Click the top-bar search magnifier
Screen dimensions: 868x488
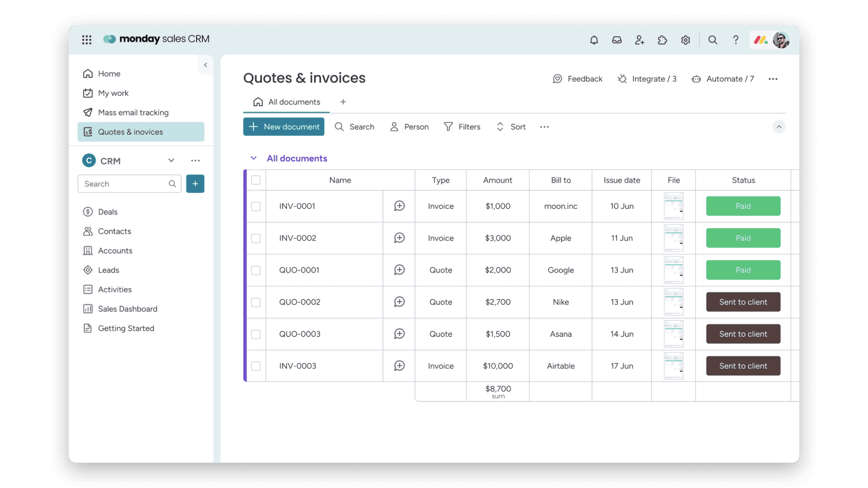(712, 40)
